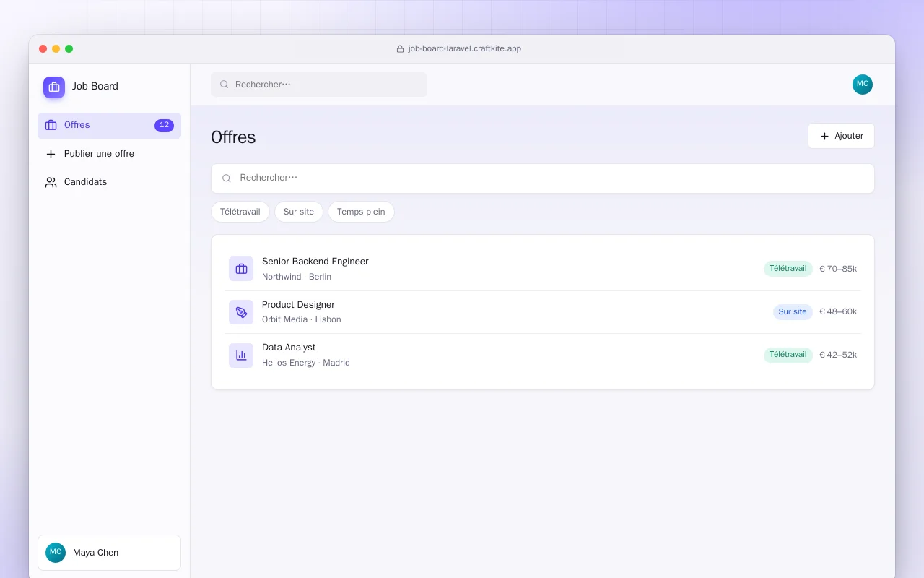Click the € 48–60k salary
The image size is (924, 578).
(838, 312)
